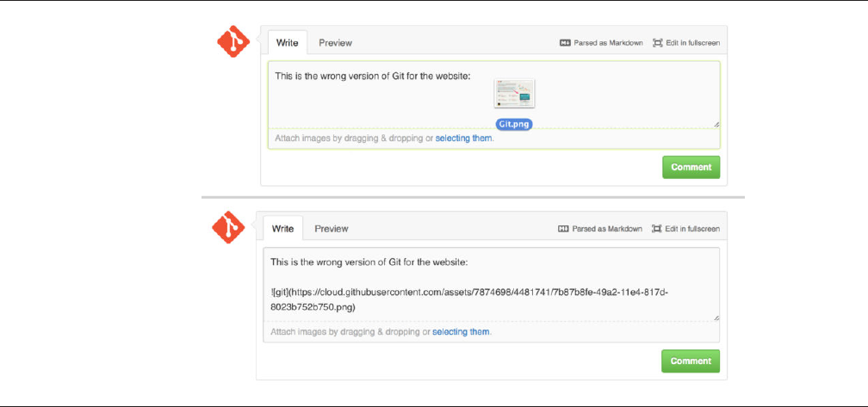Select the Write tab in the upper comment box

tap(287, 42)
